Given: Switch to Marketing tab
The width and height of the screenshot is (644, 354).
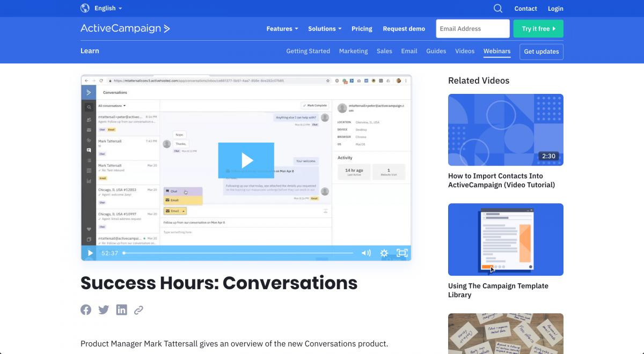Looking at the screenshot, I should point(353,51).
